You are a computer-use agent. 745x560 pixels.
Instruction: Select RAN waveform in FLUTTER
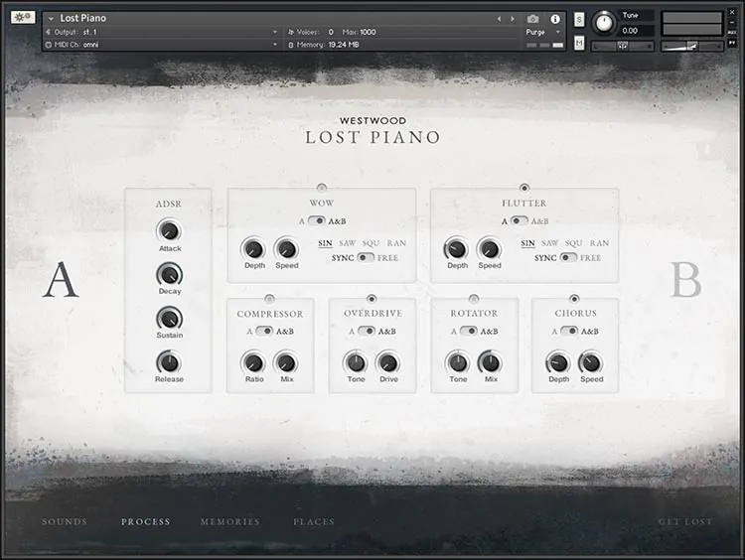(599, 243)
